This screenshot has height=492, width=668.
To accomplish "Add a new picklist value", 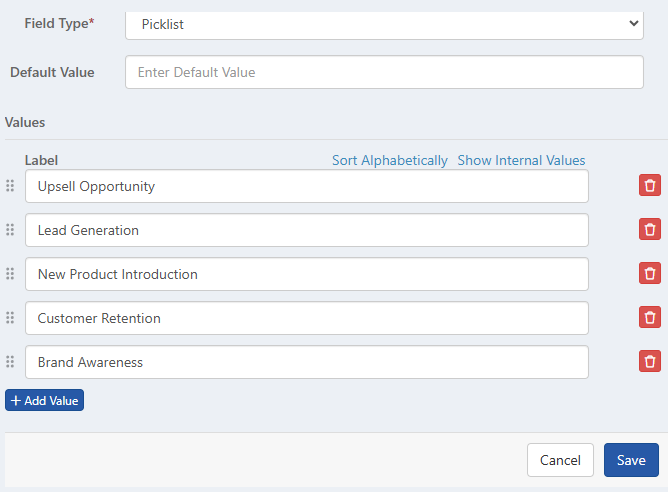I will coord(45,400).
